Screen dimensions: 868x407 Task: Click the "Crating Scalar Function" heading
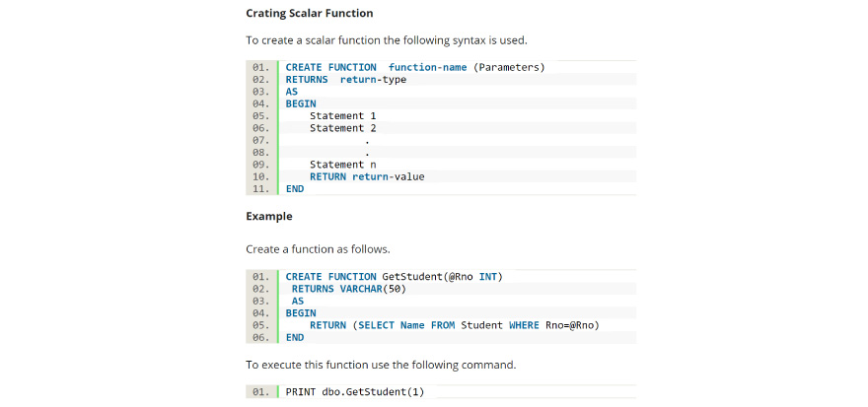click(309, 13)
